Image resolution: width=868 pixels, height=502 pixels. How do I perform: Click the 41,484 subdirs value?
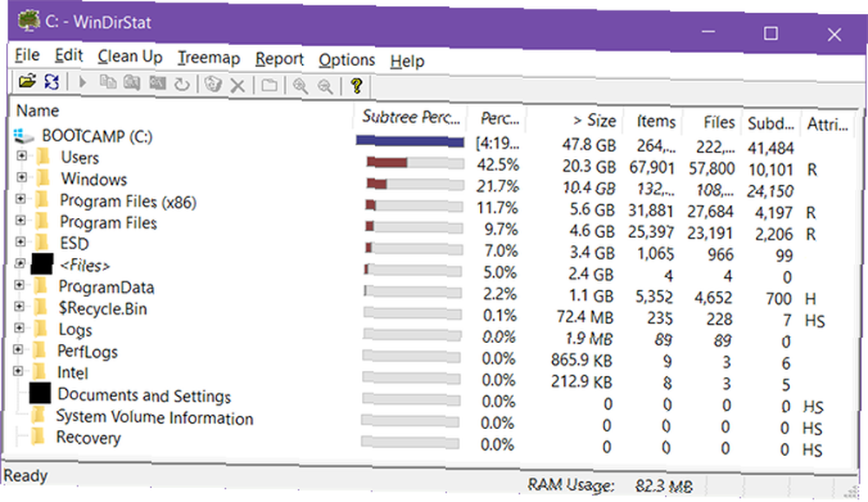pyautogui.click(x=771, y=148)
